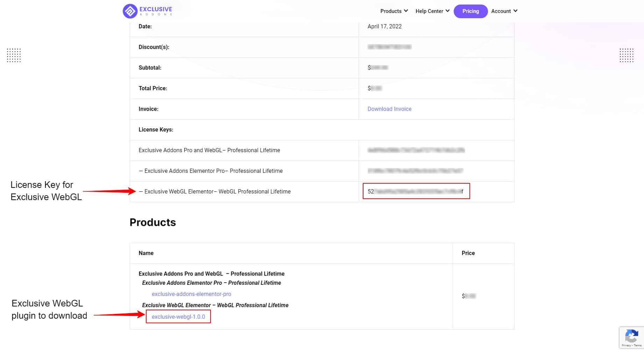Click the Products section heading
The image size is (644, 353).
click(153, 222)
